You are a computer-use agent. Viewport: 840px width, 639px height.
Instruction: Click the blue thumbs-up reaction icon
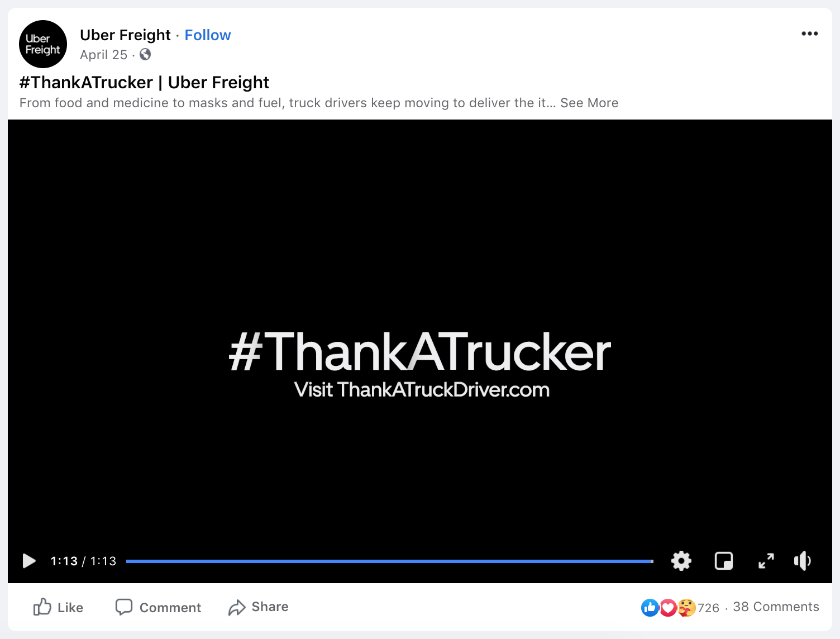click(650, 608)
